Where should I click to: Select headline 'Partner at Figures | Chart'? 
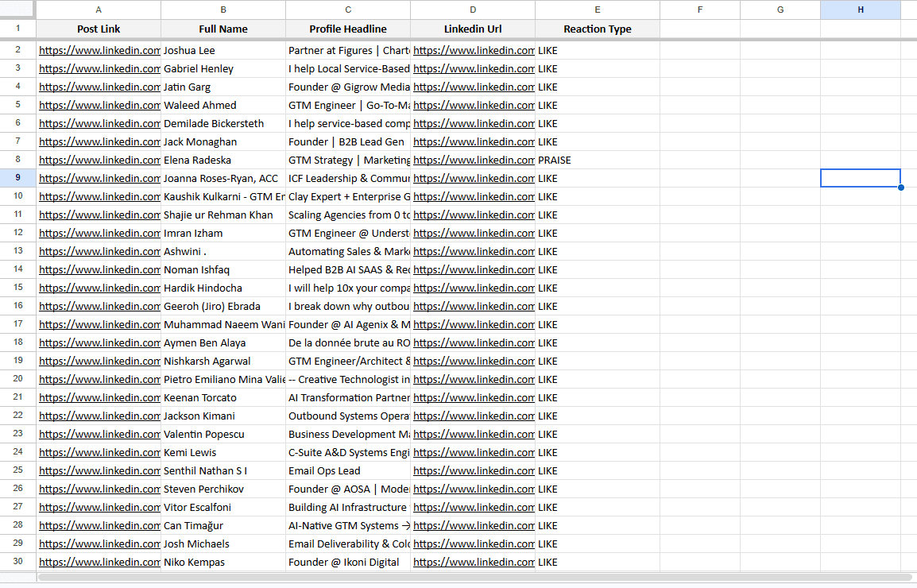point(348,50)
